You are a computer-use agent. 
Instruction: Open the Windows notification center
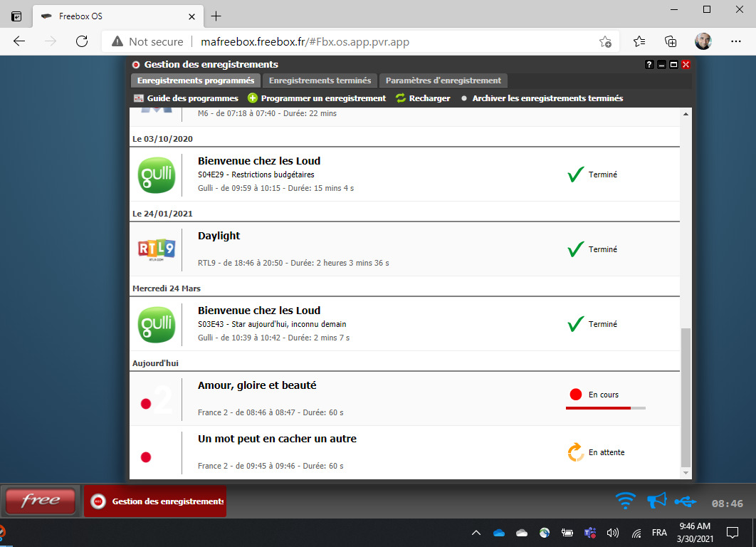coord(733,533)
